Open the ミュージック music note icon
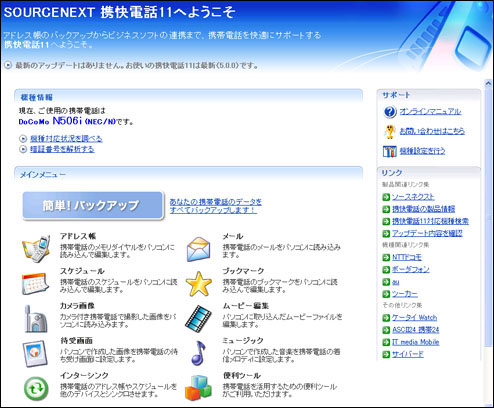Image resolution: width=494 pixels, height=408 pixels. (198, 353)
